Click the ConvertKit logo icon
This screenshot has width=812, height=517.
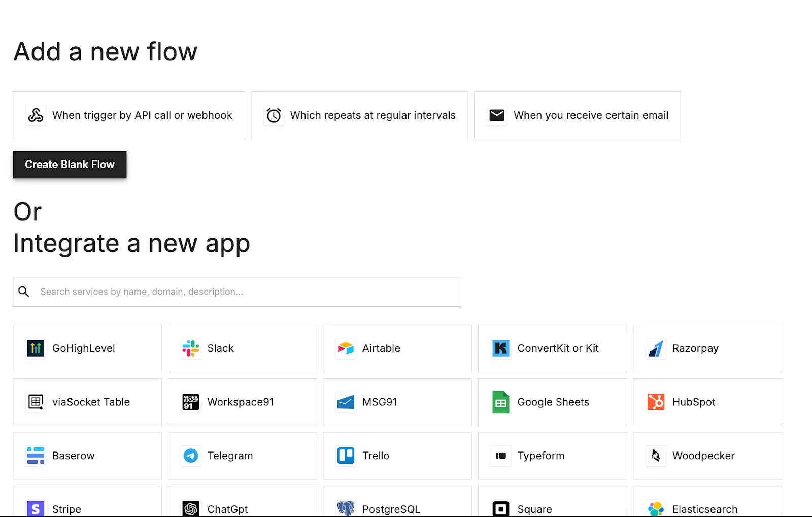pos(501,348)
